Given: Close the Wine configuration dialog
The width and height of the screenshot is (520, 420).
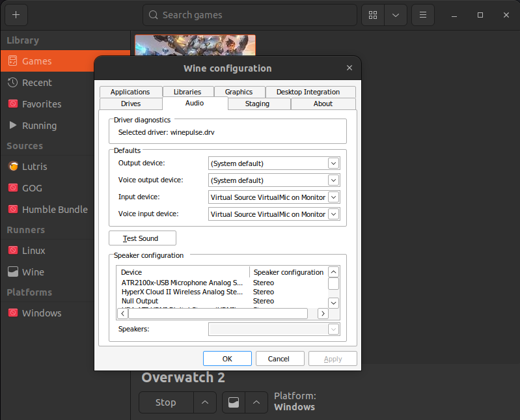Looking at the screenshot, I should [x=349, y=68].
